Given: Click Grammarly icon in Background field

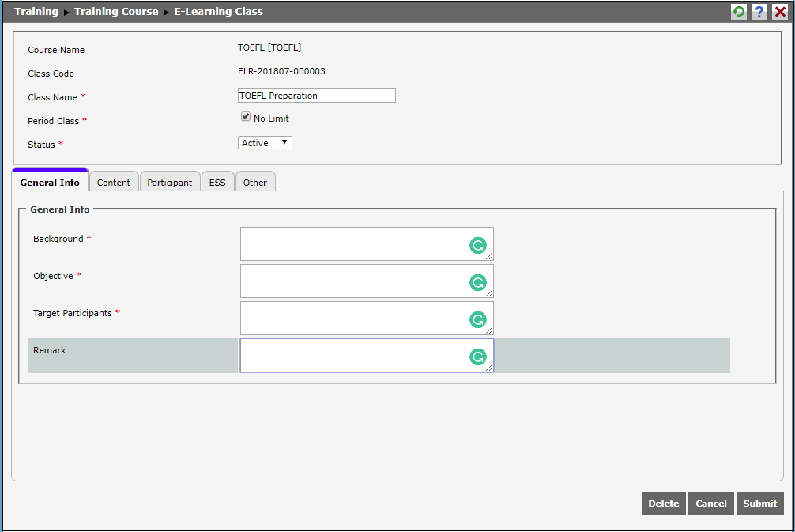Looking at the screenshot, I should click(477, 246).
